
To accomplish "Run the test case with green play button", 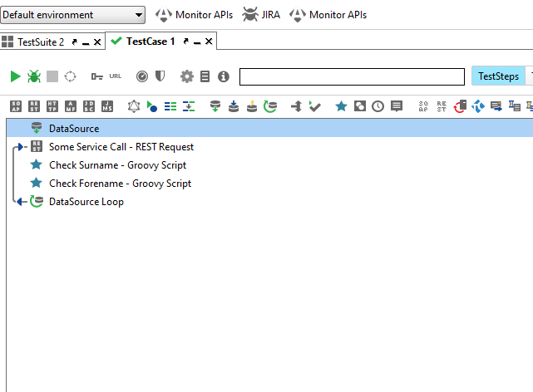I will [x=15, y=76].
